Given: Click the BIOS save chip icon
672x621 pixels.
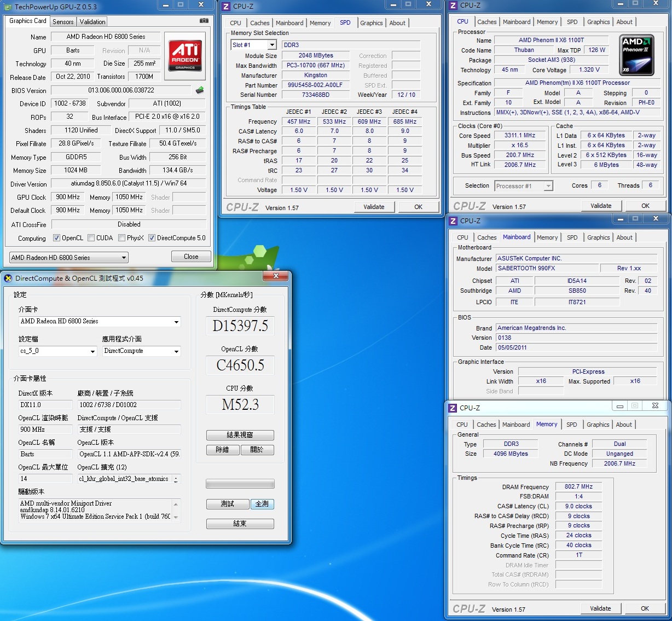Looking at the screenshot, I should 200,90.
